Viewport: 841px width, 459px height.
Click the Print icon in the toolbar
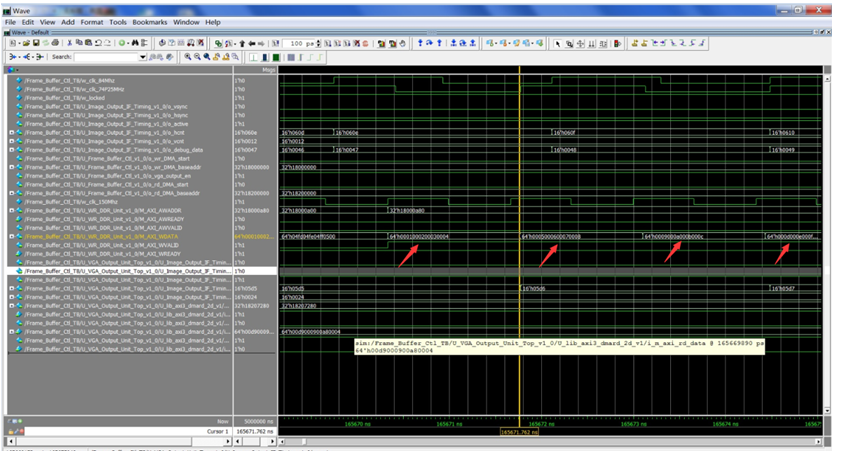(55, 43)
